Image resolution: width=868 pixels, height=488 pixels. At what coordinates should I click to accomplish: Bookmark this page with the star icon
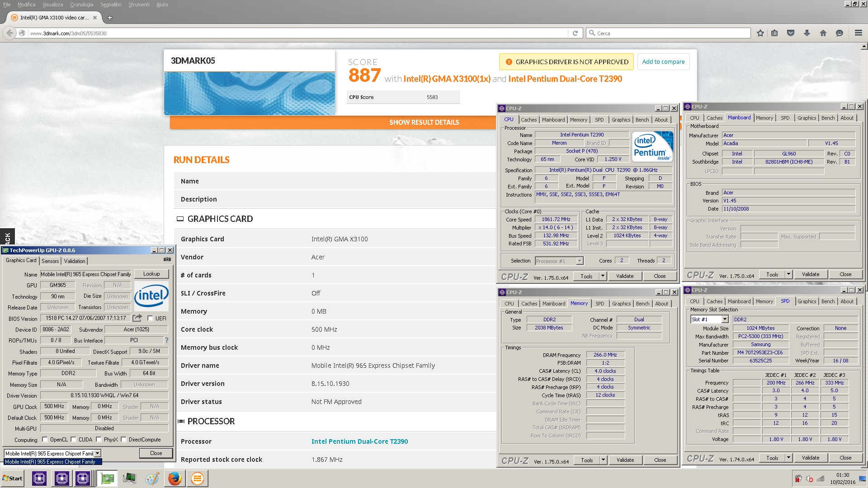[760, 33]
